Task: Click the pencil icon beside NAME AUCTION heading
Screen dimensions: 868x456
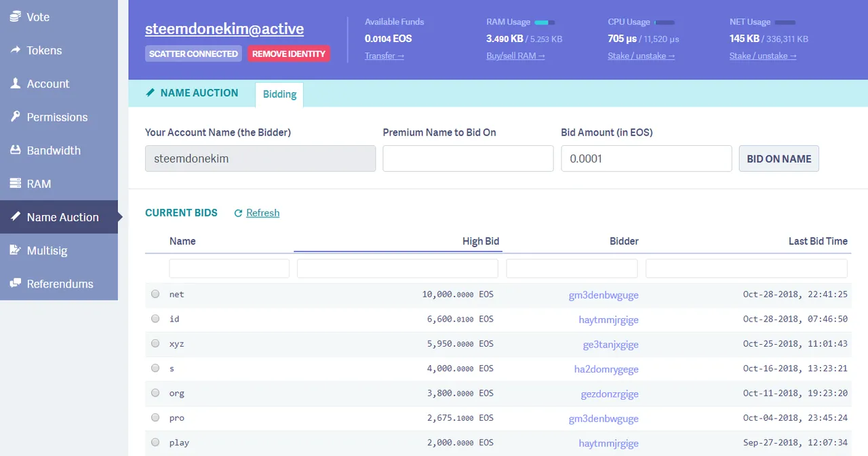Action: [x=151, y=93]
